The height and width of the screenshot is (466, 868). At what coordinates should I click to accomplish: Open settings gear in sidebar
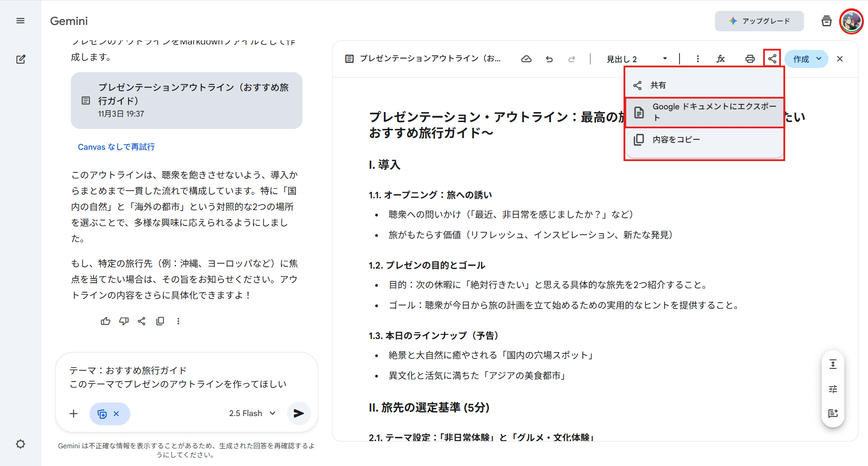(x=20, y=444)
